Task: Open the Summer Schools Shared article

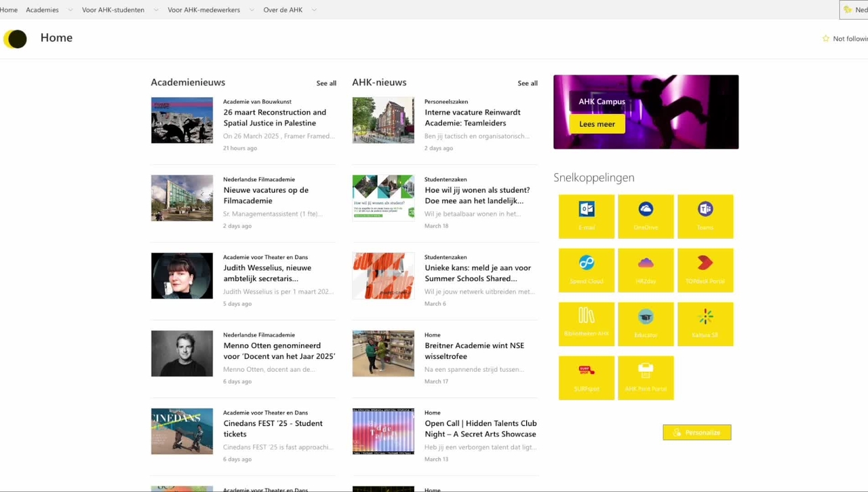Action: (x=478, y=273)
